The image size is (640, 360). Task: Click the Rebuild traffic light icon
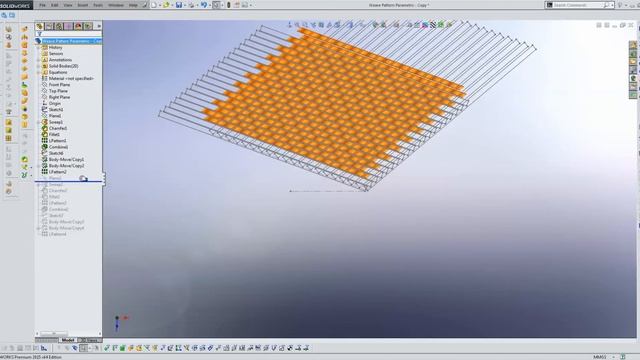point(229,5)
